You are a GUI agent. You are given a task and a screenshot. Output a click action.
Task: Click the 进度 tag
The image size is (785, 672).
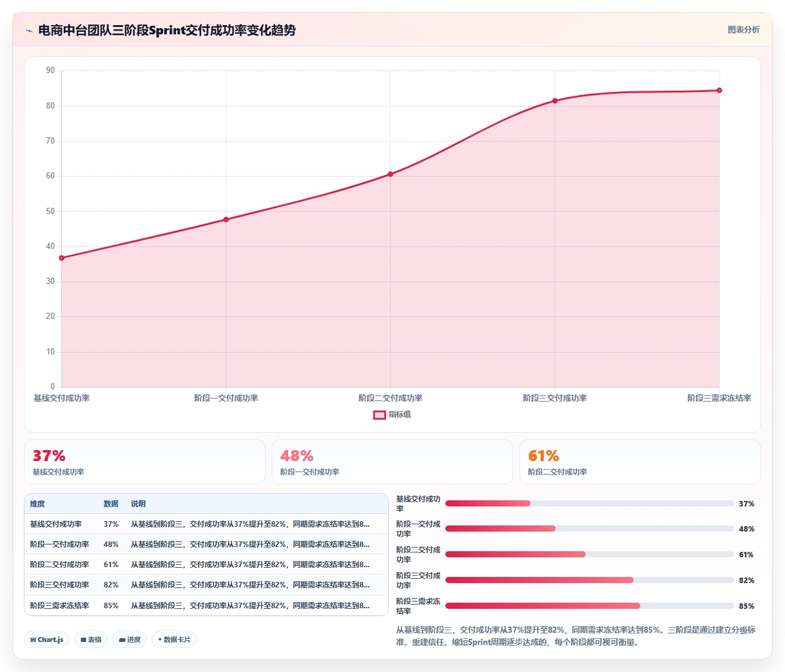[x=129, y=640]
